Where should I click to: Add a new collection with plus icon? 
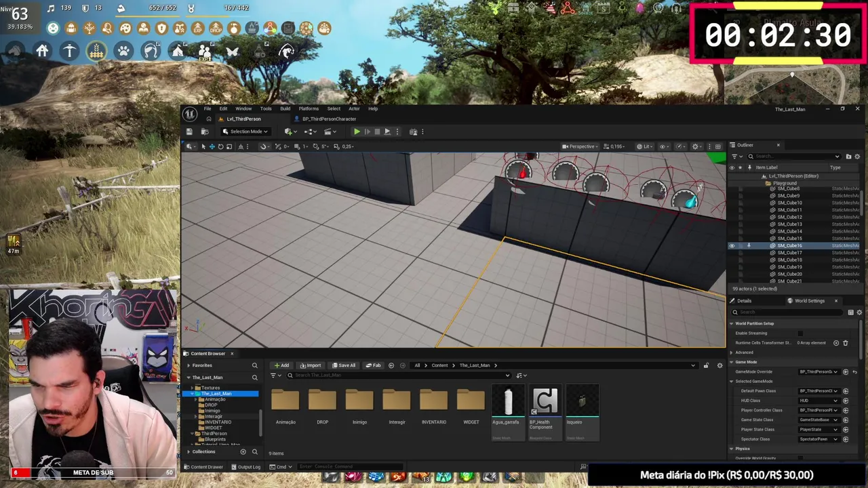(243, 451)
